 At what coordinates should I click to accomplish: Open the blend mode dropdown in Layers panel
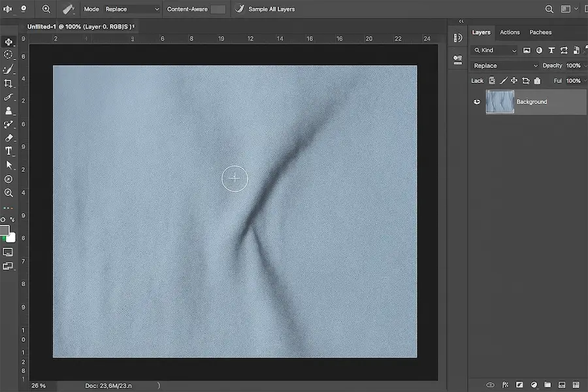click(503, 65)
